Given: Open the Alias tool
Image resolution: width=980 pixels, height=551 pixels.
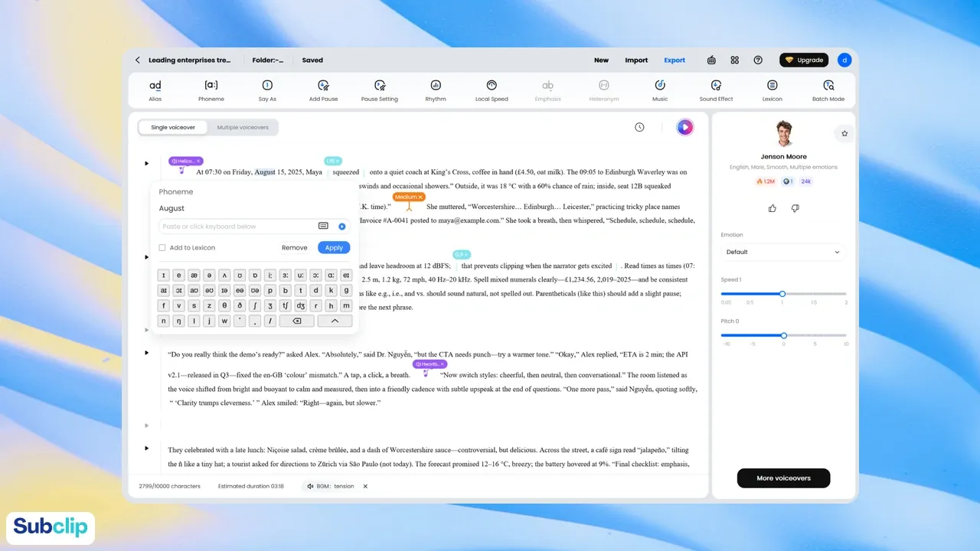Looking at the screenshot, I should tap(155, 90).
